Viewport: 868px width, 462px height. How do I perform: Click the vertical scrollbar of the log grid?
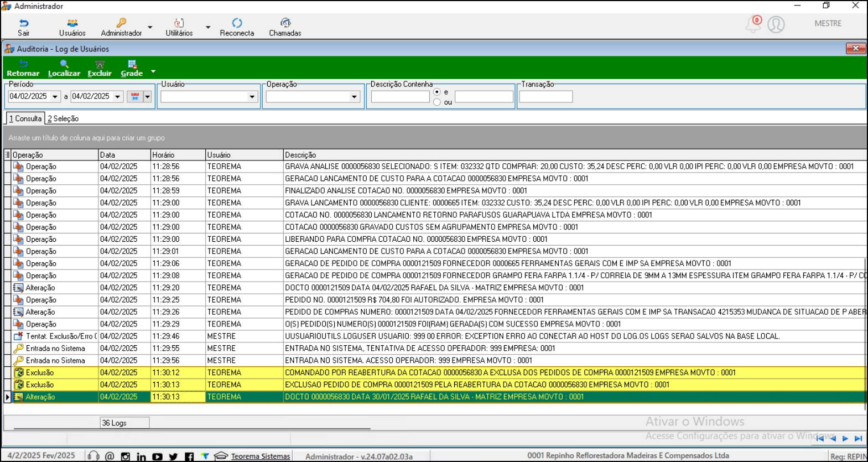tap(865, 334)
